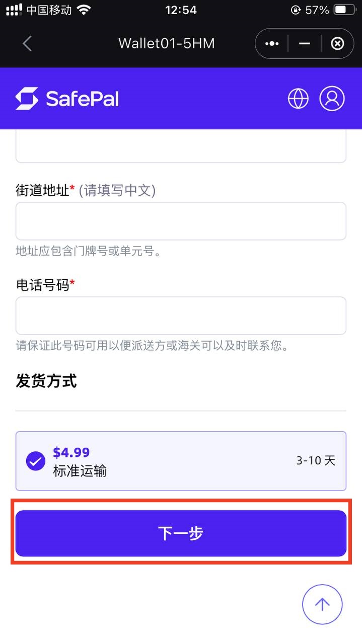
Task: Click the SafePal logo
Action: click(x=67, y=99)
